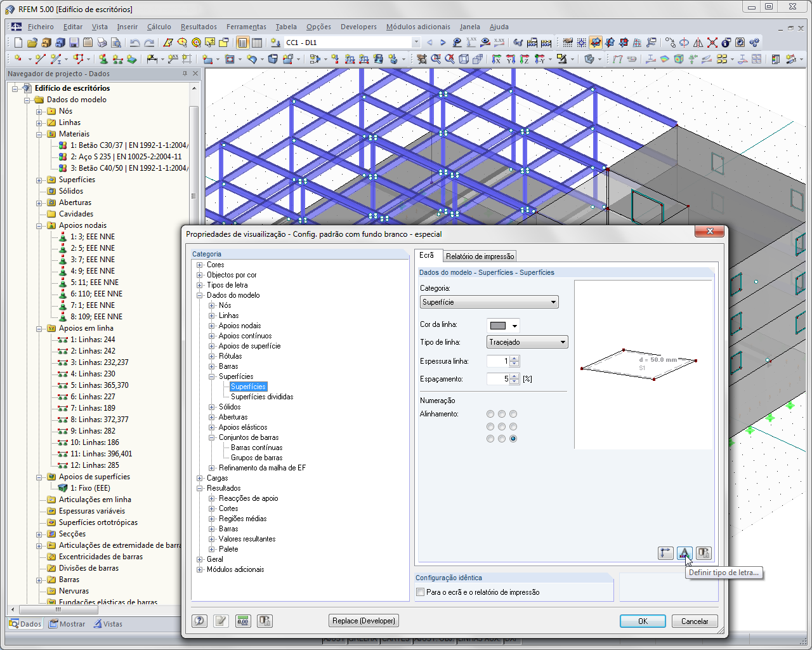812x650 pixels.
Task: Expand the Cores category node
Action: point(200,265)
